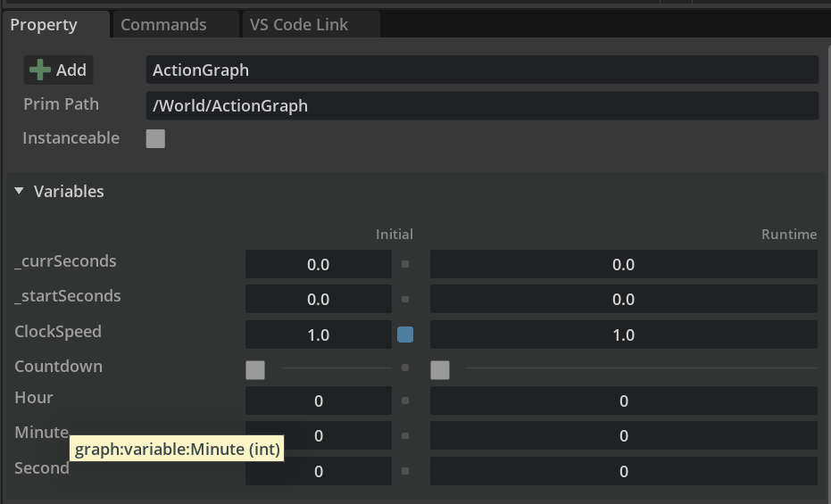The image size is (831, 504).
Task: Click the Hour row small square indicator
Action: (405, 401)
